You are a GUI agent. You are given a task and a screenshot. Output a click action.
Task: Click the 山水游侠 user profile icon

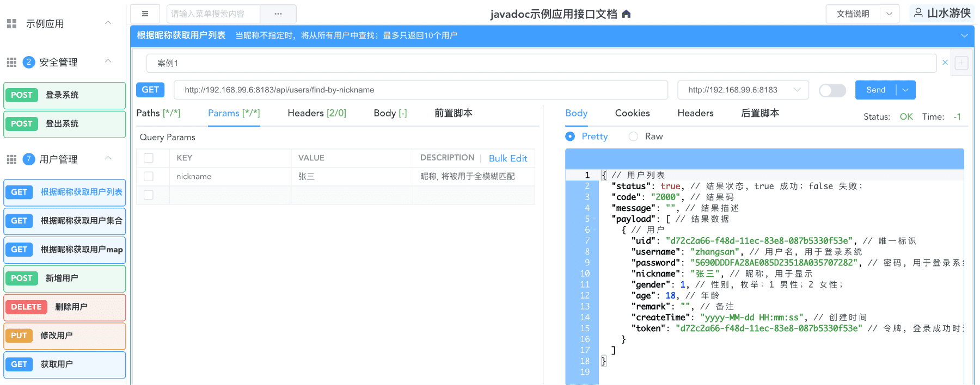(918, 13)
